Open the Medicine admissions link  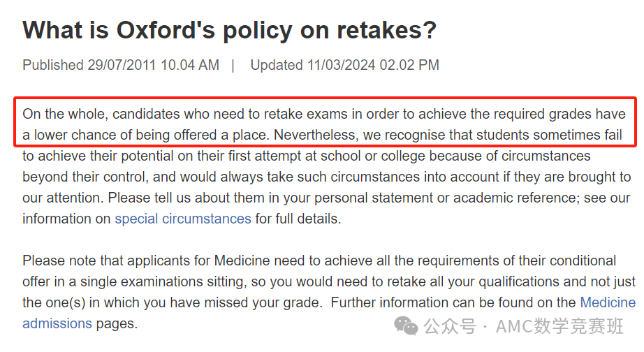point(608,302)
